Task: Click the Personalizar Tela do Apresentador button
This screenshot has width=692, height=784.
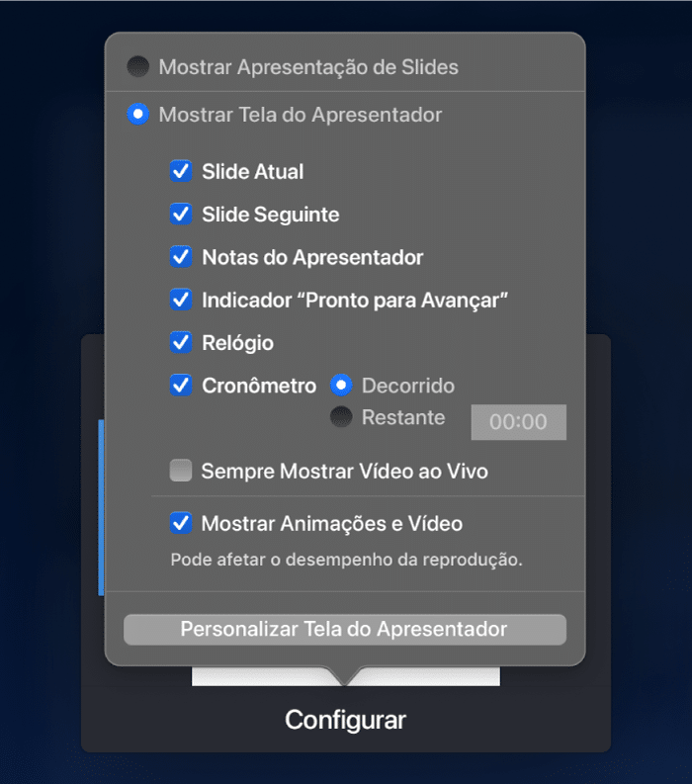Action: (345, 630)
